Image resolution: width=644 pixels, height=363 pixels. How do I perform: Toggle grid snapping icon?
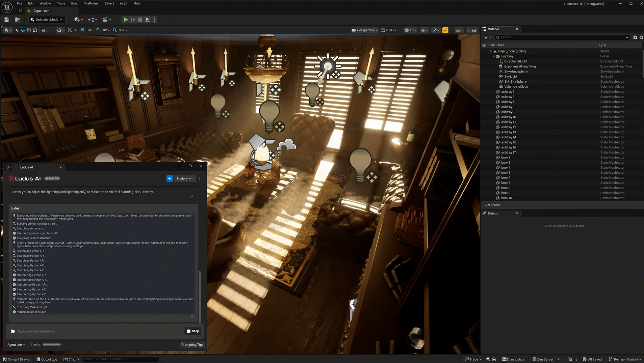coord(83,30)
